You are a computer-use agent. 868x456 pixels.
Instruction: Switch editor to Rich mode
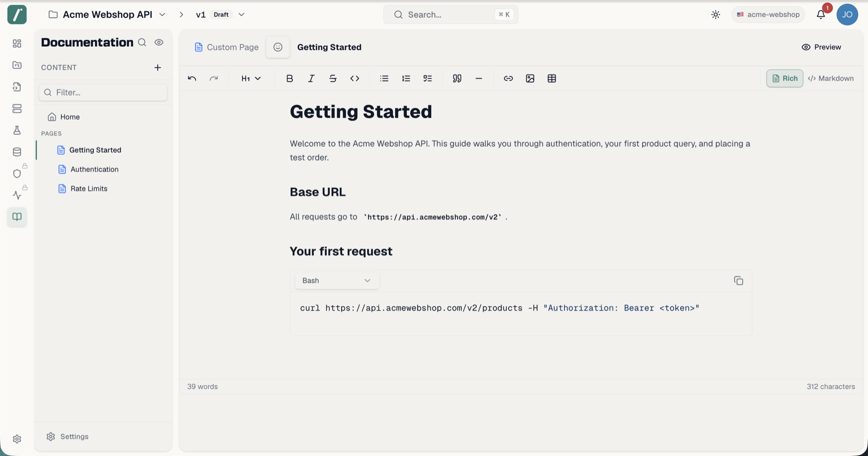tap(784, 79)
